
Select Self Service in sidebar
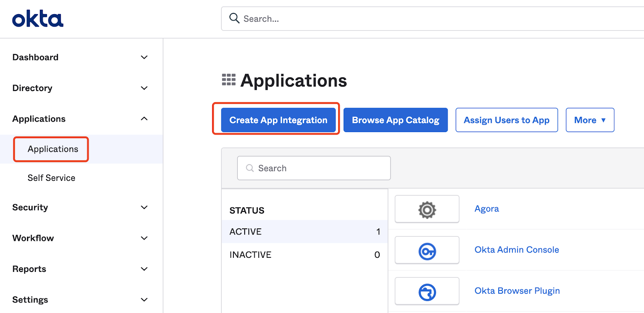52,178
